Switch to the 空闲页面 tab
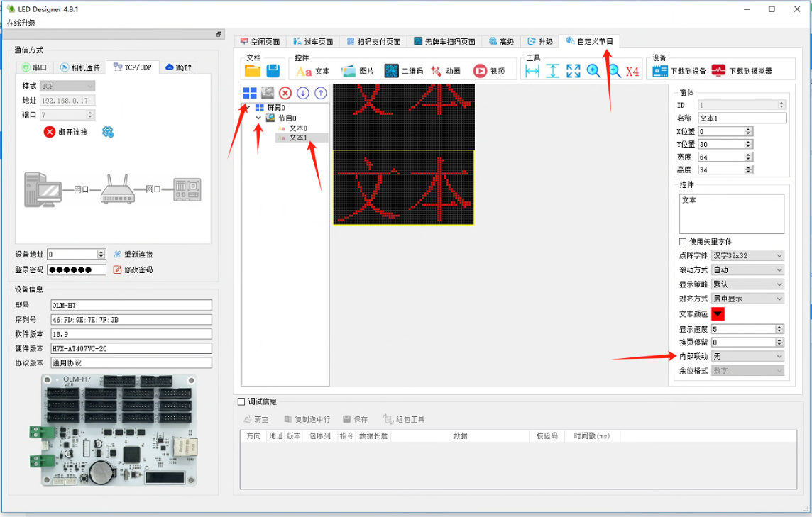Image resolution: width=812 pixels, height=517 pixels. point(260,41)
